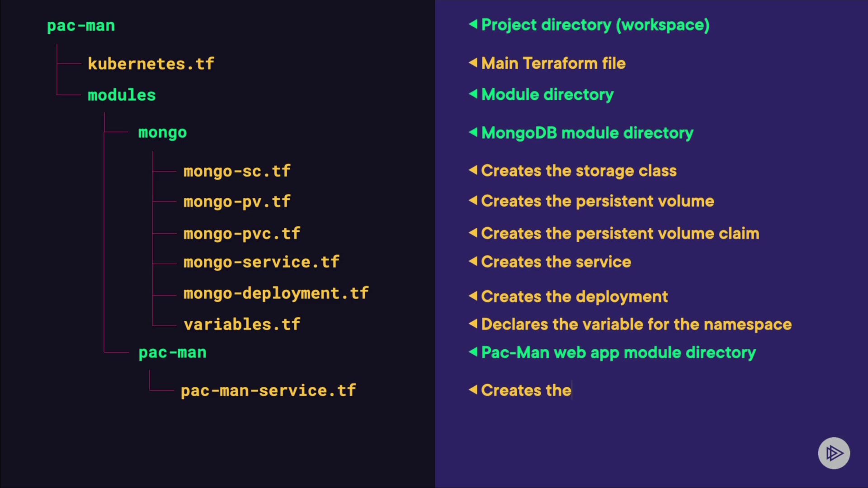This screenshot has height=488, width=868.
Task: Click the Declares the variable for the namespace text
Action: point(636,324)
